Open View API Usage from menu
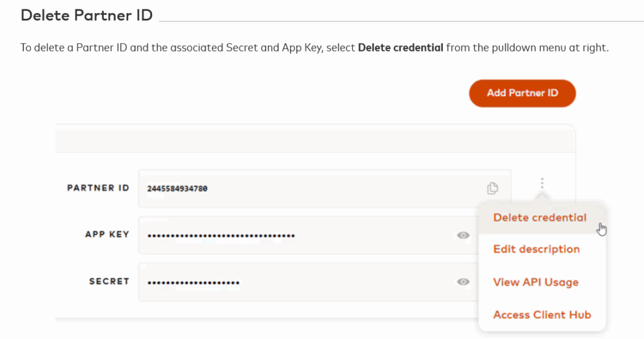 [x=536, y=282]
